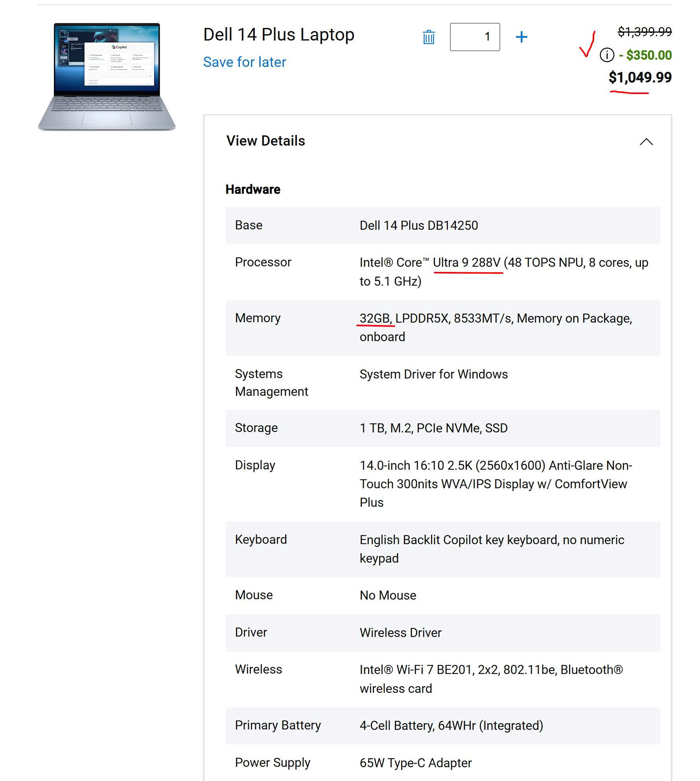Viewport: 700px width, 781px height.
Task: Click the View Details heading text
Action: click(x=265, y=141)
